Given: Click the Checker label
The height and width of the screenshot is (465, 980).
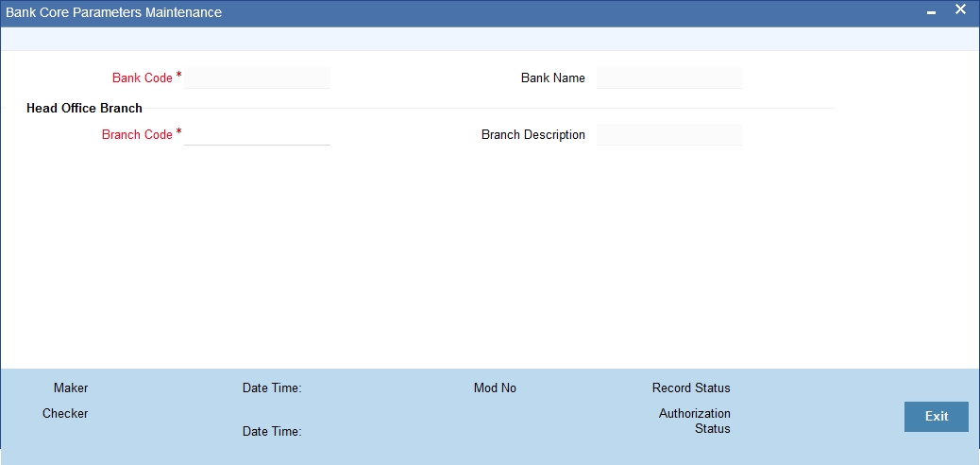Looking at the screenshot, I should pyautogui.click(x=65, y=413).
